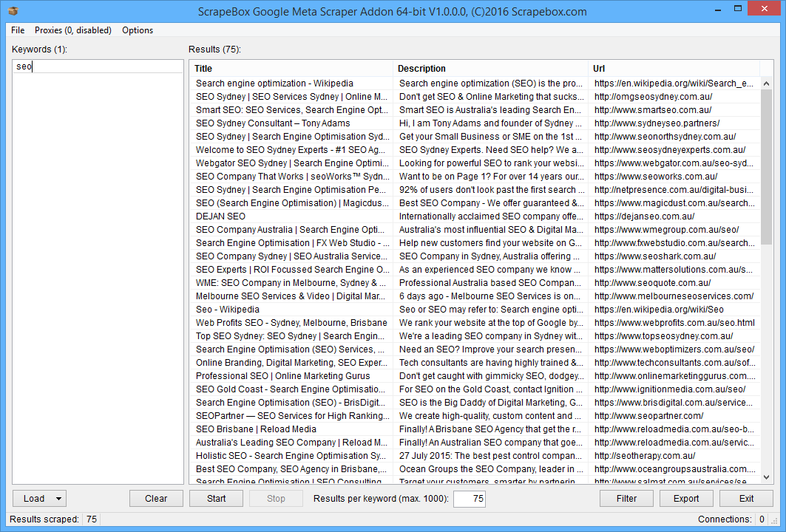786x532 pixels.
Task: Open the File menu
Action: [18, 30]
